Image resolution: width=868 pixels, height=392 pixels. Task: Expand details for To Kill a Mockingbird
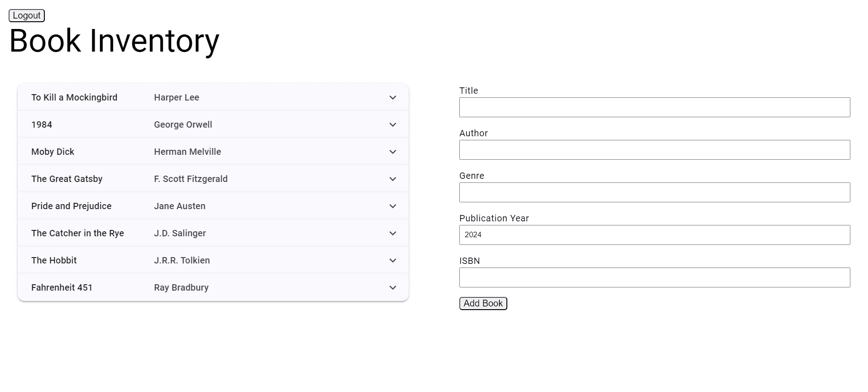point(393,97)
